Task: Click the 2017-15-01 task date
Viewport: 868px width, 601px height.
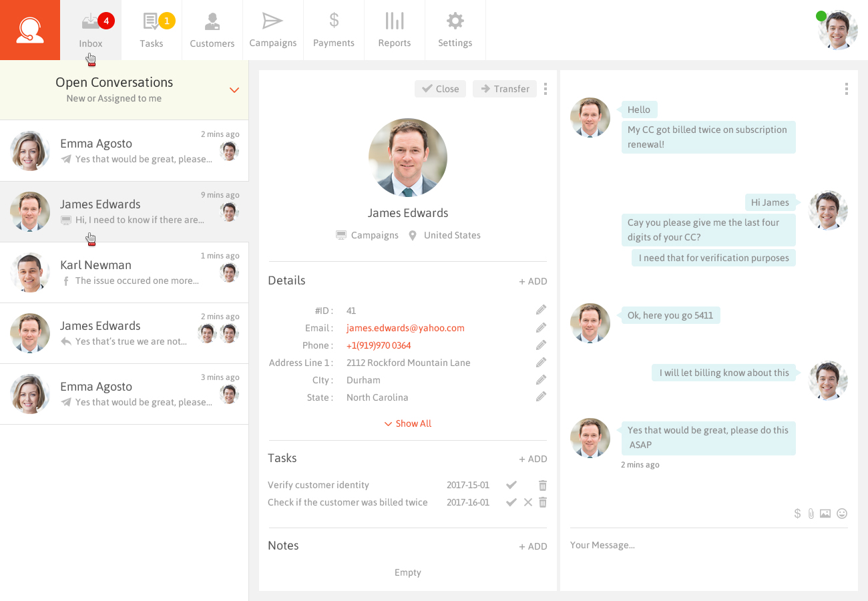Action: [x=468, y=485]
